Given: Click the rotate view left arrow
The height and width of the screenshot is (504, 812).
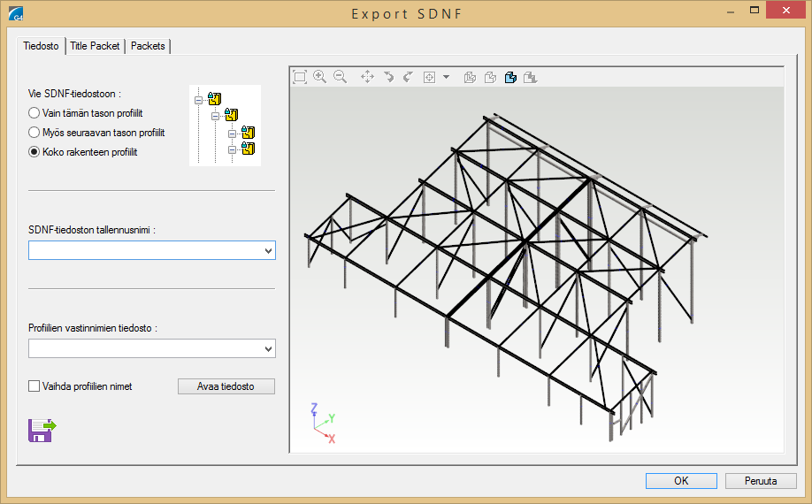Looking at the screenshot, I should [x=388, y=77].
